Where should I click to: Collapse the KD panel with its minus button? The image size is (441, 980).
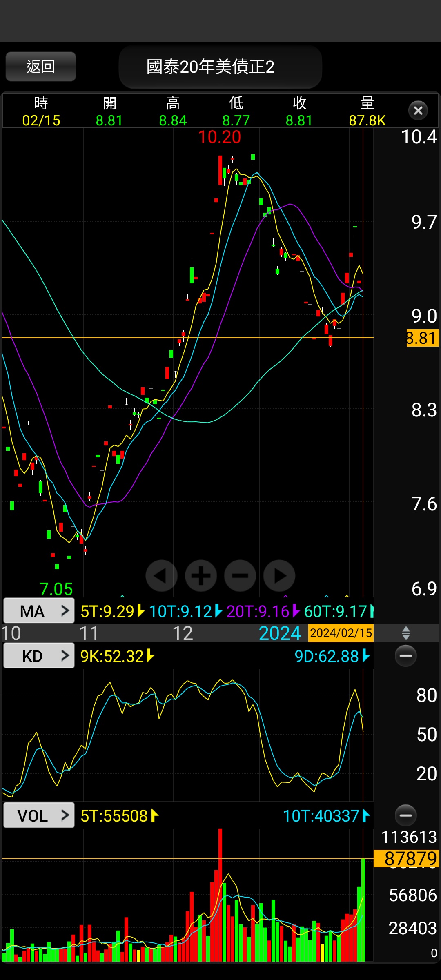tap(406, 656)
